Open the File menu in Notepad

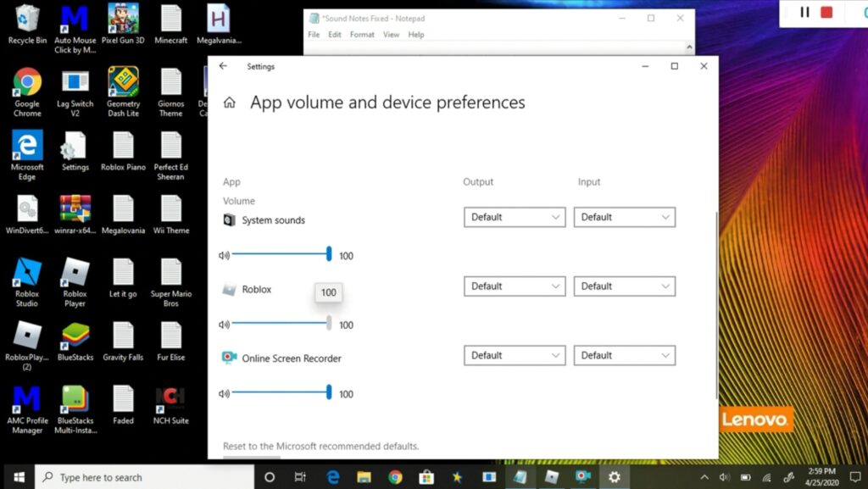pyautogui.click(x=314, y=35)
